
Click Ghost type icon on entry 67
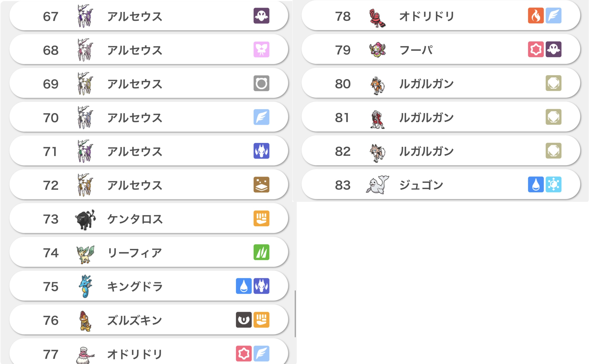(261, 16)
